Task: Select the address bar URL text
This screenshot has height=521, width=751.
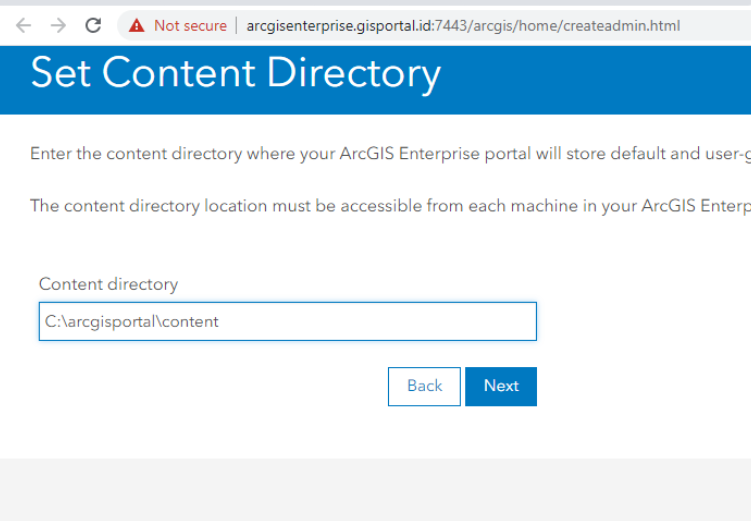Action: (x=463, y=25)
